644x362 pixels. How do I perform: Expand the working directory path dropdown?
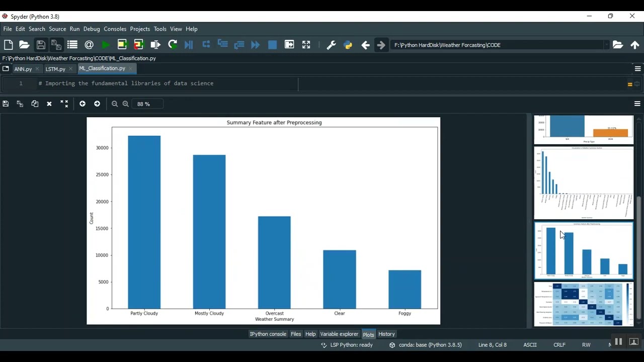tap(606, 45)
